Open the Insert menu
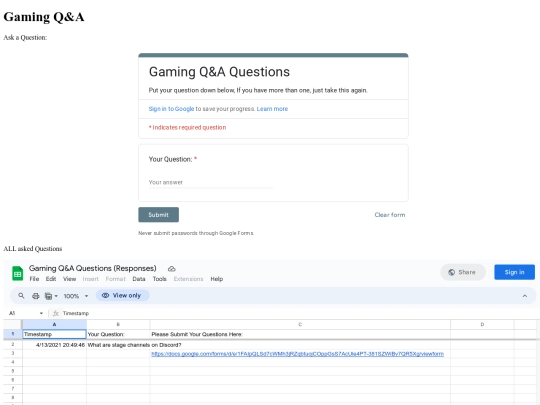Viewport: 540px width, 405px height. click(x=91, y=279)
